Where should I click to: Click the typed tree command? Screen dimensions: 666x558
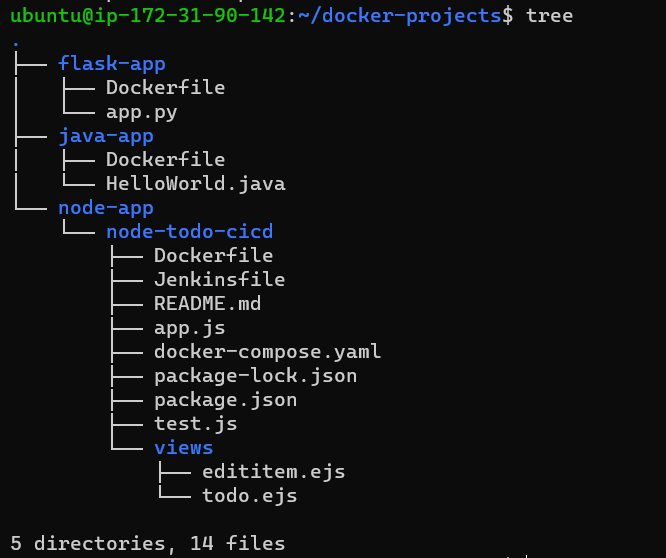point(549,16)
